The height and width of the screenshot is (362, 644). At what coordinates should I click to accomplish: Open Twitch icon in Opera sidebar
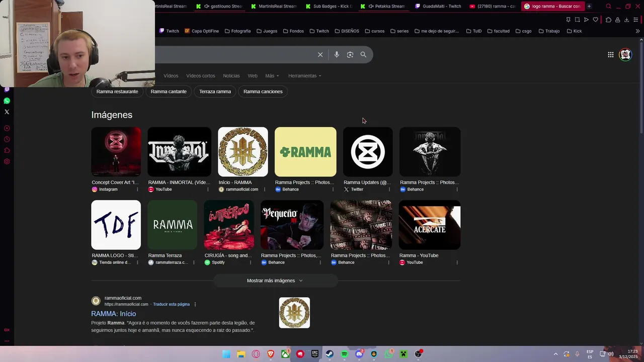(7, 89)
